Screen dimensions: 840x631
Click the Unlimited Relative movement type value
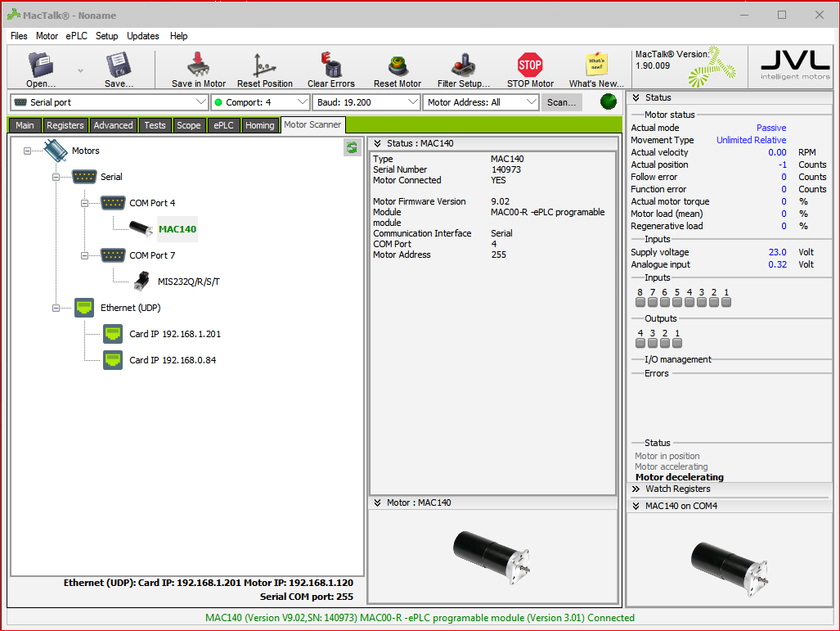751,140
